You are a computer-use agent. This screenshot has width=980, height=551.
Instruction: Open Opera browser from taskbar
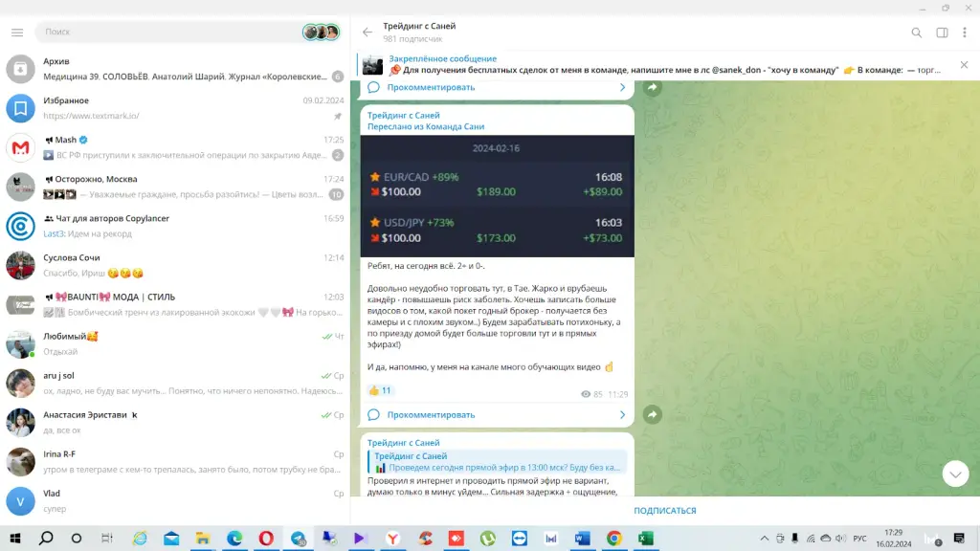266,539
